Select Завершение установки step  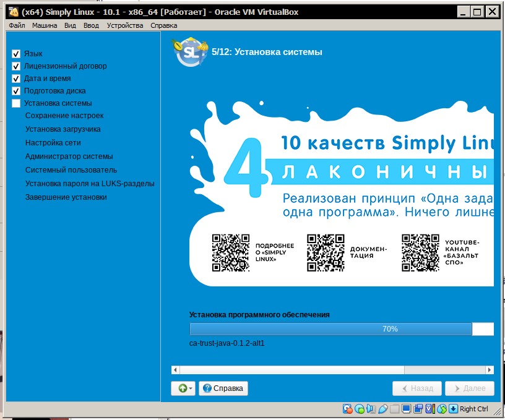point(66,197)
